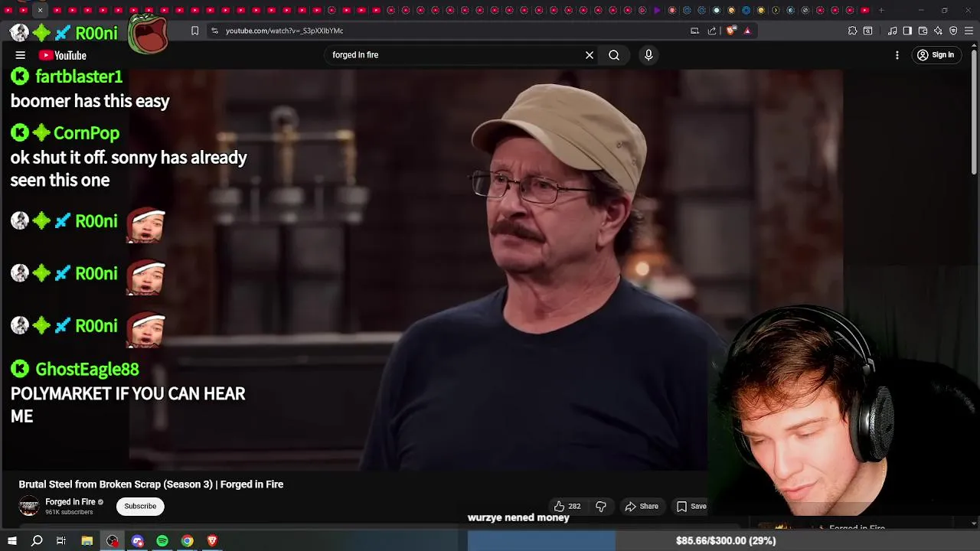
Task: Open the Brave VPN shield icon
Action: (x=953, y=31)
